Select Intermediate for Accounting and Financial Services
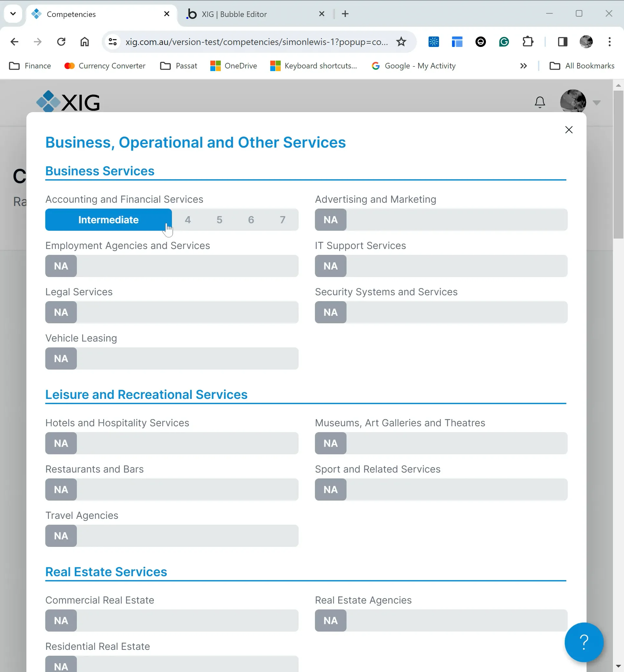This screenshot has width=624, height=672. 108,220
